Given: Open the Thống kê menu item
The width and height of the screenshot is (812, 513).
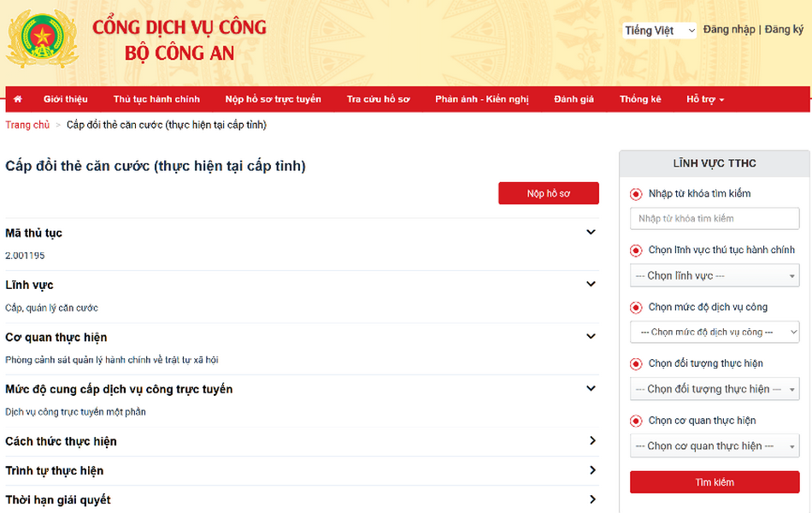Looking at the screenshot, I should click(640, 99).
